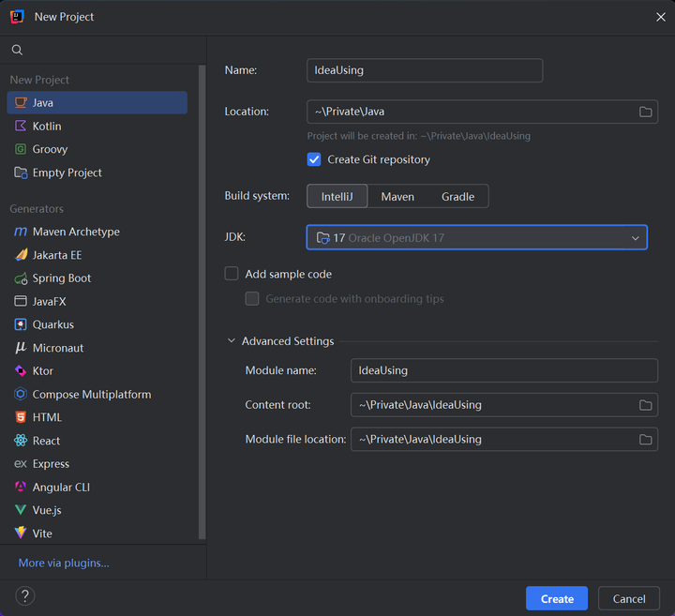
Task: Select the React generator icon
Action: pos(21,441)
